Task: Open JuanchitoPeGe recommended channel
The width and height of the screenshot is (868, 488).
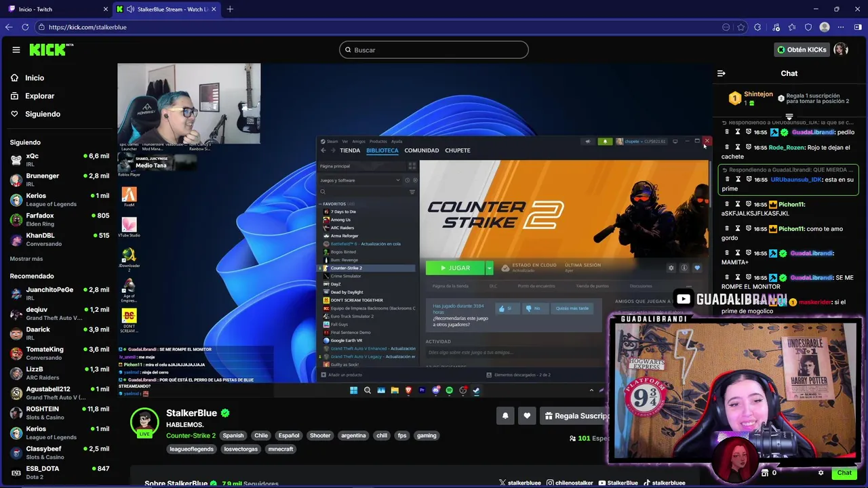Action: [60, 293]
